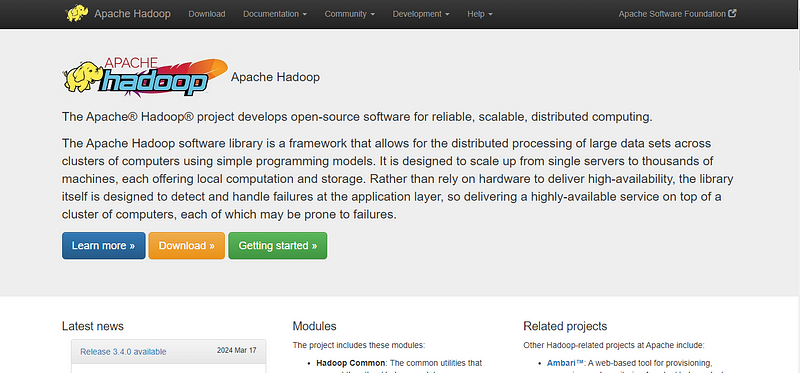800x373 pixels.
Task: Click the large Apache Hadoop logo image
Action: [145, 77]
